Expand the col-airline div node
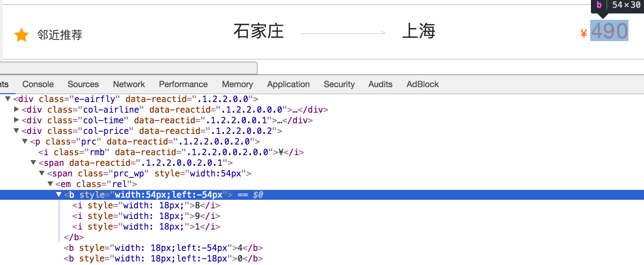 tap(16, 109)
